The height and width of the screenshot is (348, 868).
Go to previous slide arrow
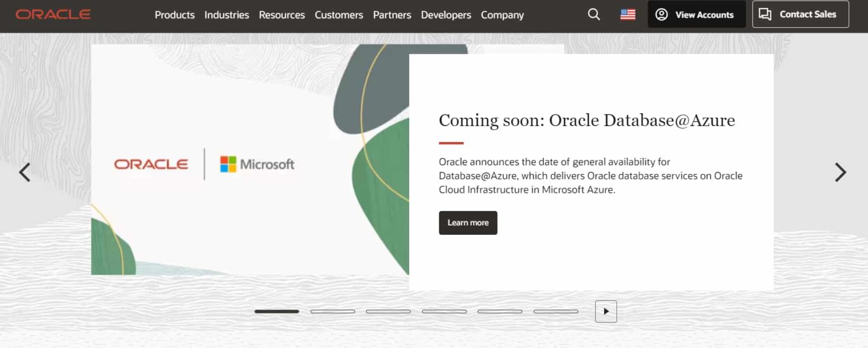point(24,172)
